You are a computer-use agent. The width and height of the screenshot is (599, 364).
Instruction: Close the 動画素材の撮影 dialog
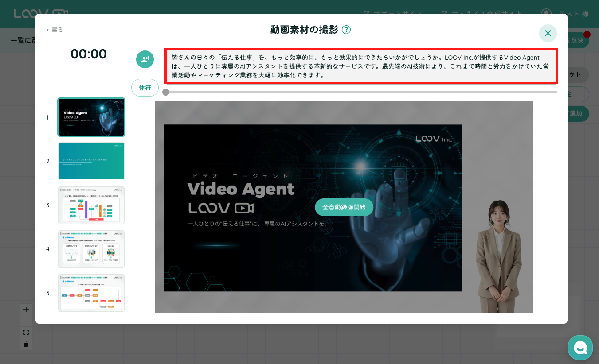click(x=548, y=33)
